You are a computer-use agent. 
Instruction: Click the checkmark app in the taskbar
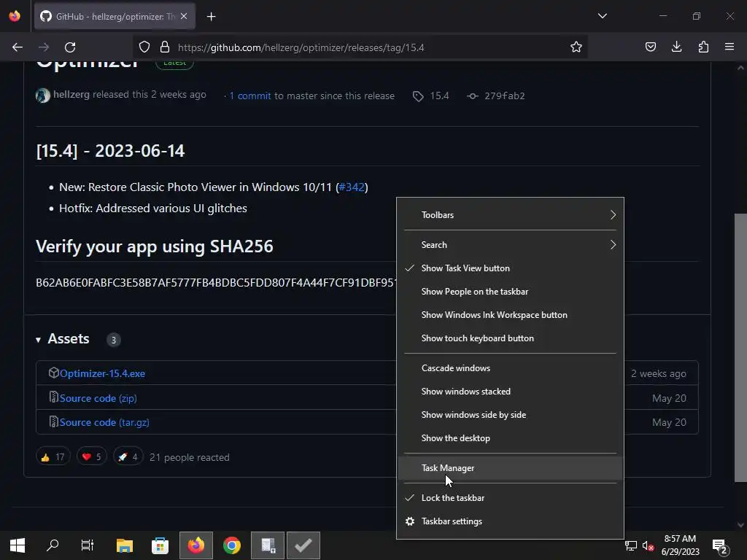point(303,545)
